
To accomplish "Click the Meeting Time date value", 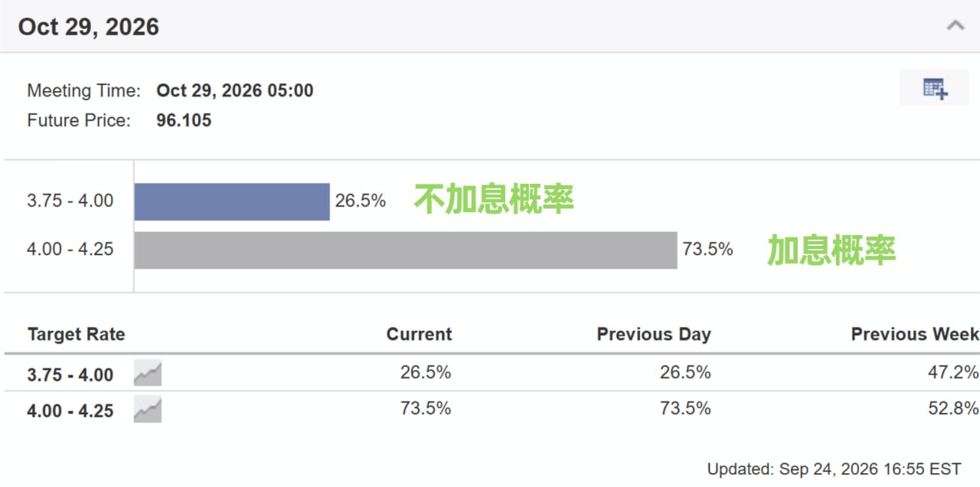I will (235, 90).
